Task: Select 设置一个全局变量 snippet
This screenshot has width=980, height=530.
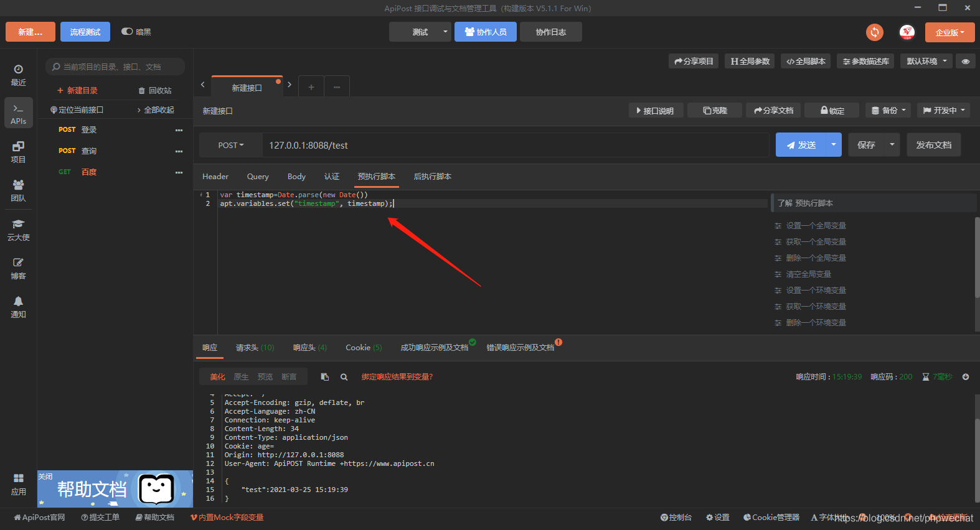Action: 816,226
